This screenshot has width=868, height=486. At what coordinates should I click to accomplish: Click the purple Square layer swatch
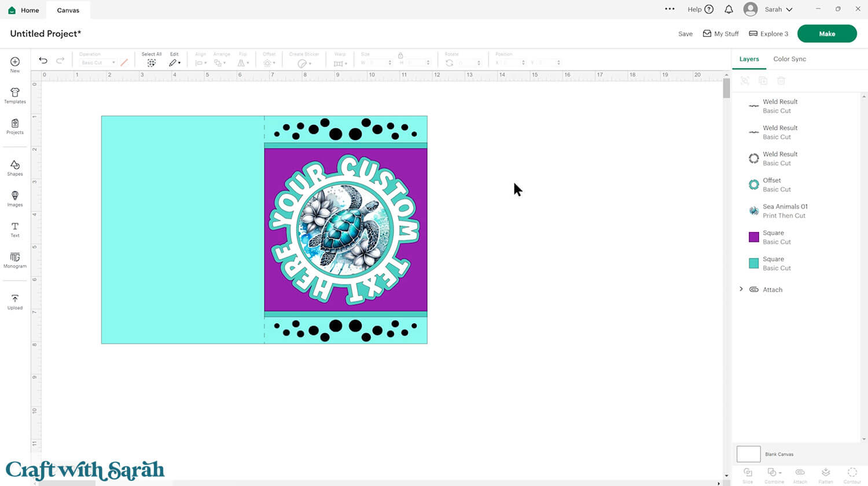(x=753, y=237)
